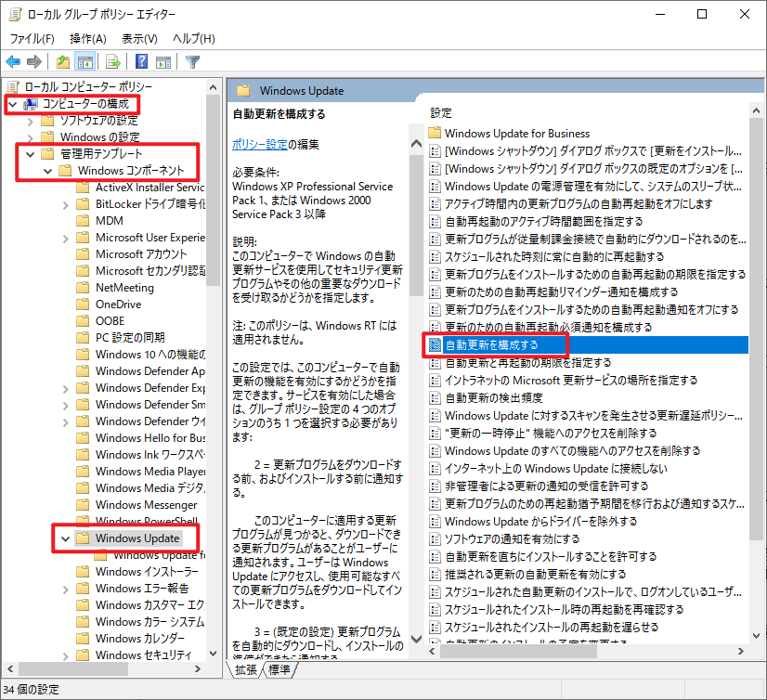Select スケジュールされた時刻に常に自動的に再起動する
The width and height of the screenshot is (767, 700).
pos(554,256)
